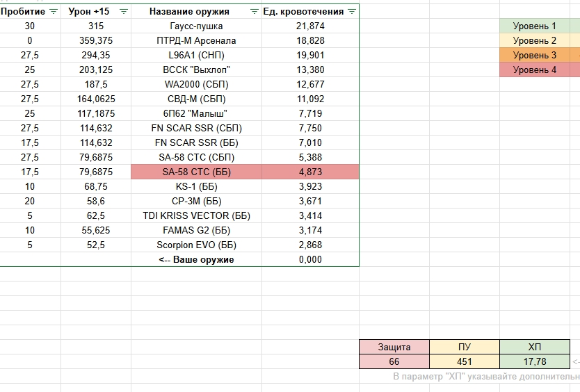Select the green Уровень 1 legend cell

[535, 26]
